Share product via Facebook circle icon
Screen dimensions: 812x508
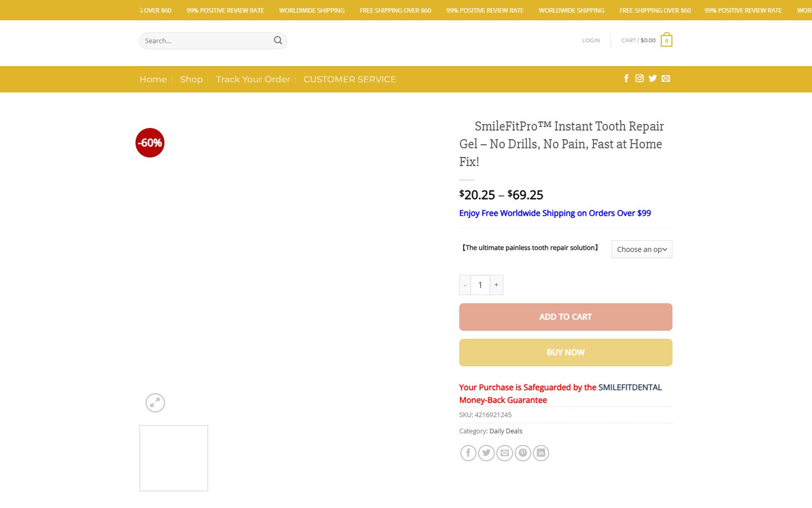pyautogui.click(x=468, y=453)
